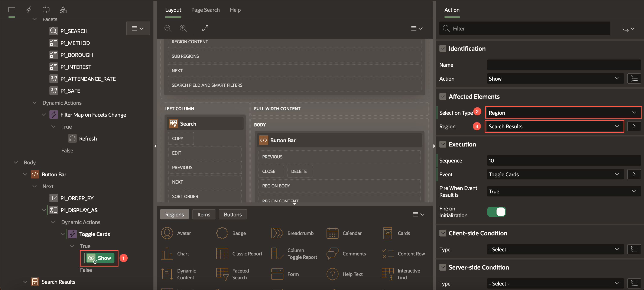Open the Selection Type dropdown

coord(563,113)
